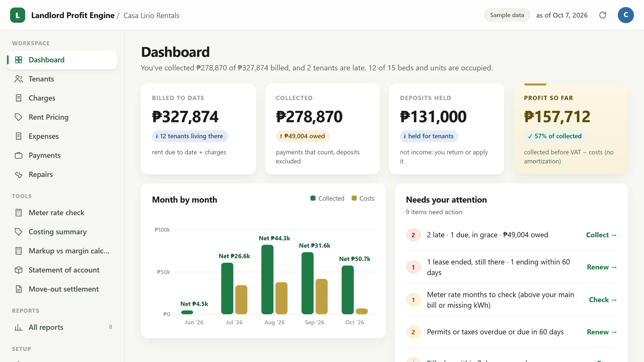Click the Statement of account box icon
Screen dimensions: 644x362
[19, 270]
